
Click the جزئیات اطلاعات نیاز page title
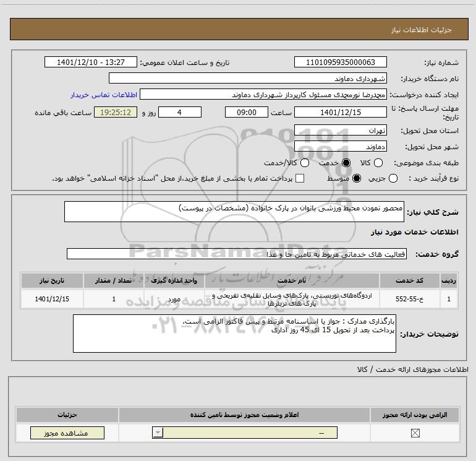421,30
